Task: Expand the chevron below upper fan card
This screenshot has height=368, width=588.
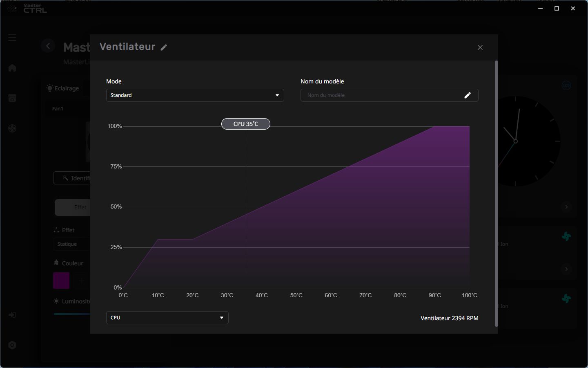Action: click(566, 269)
